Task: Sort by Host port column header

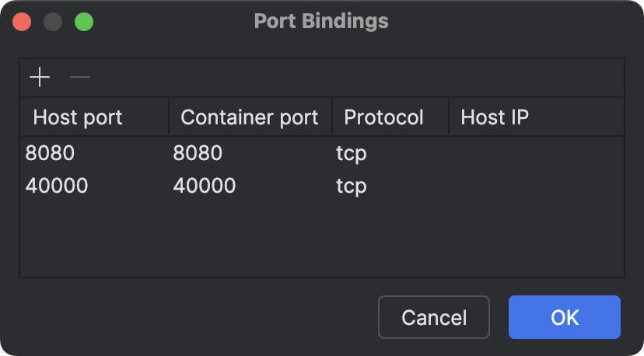Action: (78, 117)
